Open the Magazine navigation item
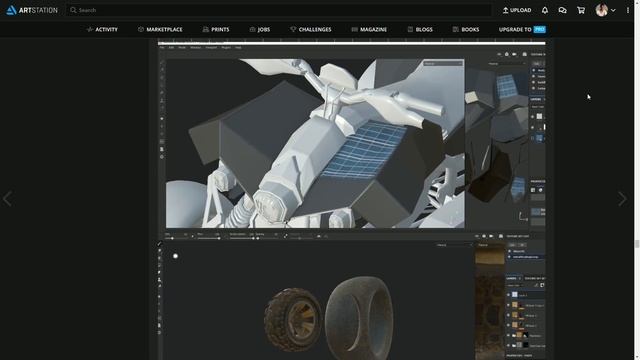Image resolution: width=640 pixels, height=360 pixels. point(369,29)
